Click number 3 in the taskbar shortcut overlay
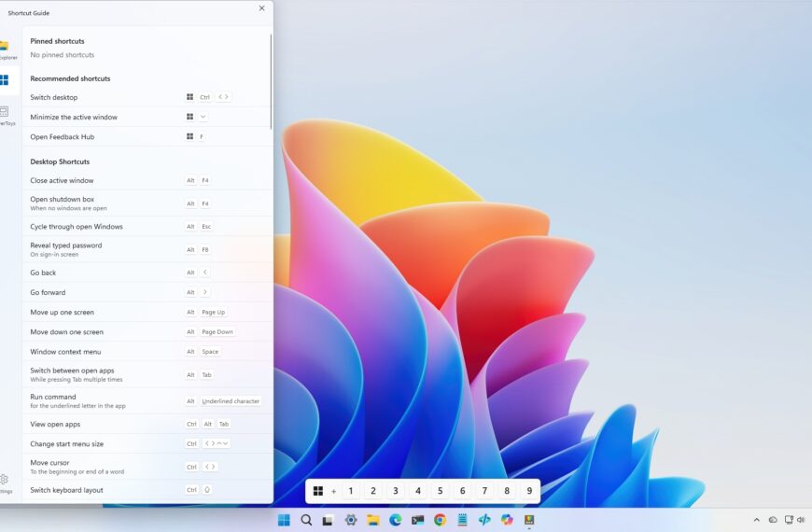 pyautogui.click(x=395, y=491)
